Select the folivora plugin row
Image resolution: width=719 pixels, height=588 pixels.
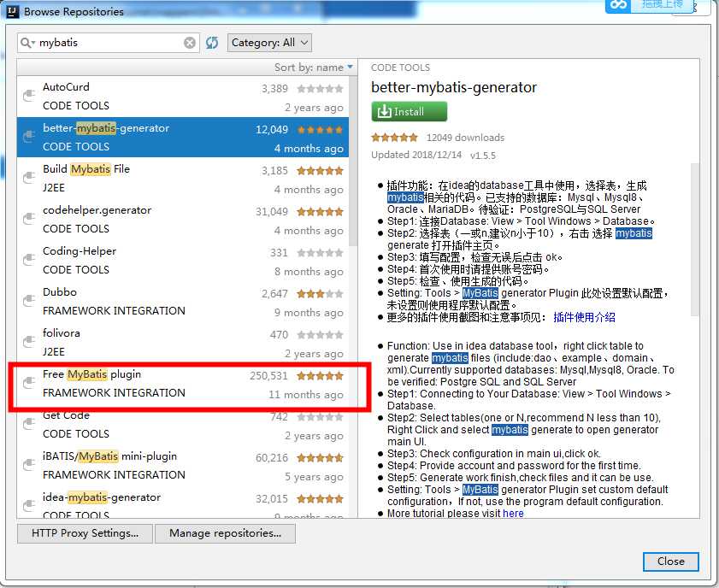click(182, 343)
